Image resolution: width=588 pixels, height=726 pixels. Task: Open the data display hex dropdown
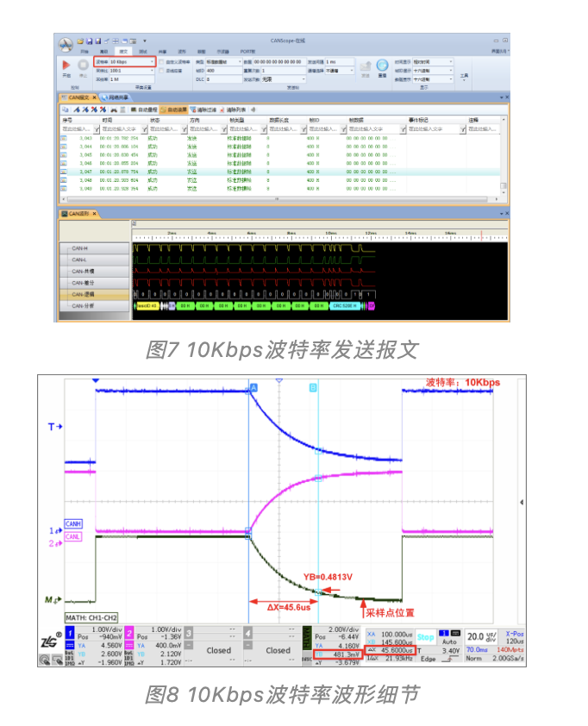coord(433,79)
